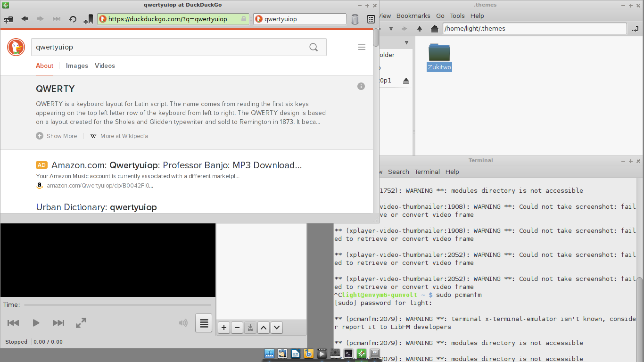644x362 pixels.
Task: Click the amazon.com ad URL link
Action: [100, 186]
